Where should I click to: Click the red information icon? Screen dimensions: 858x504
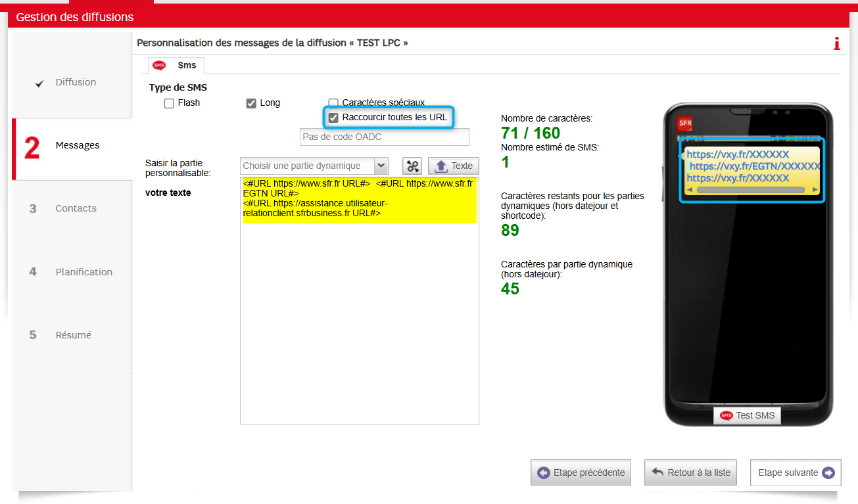point(836,43)
